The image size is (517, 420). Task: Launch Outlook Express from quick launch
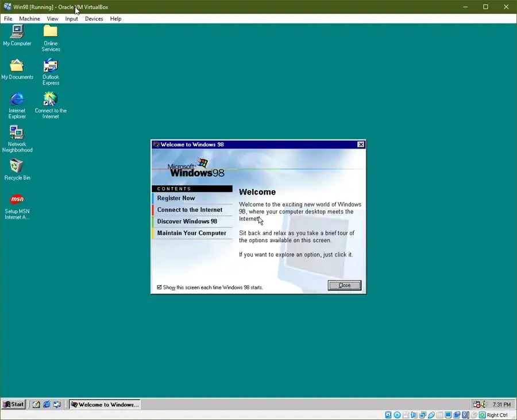(57, 404)
